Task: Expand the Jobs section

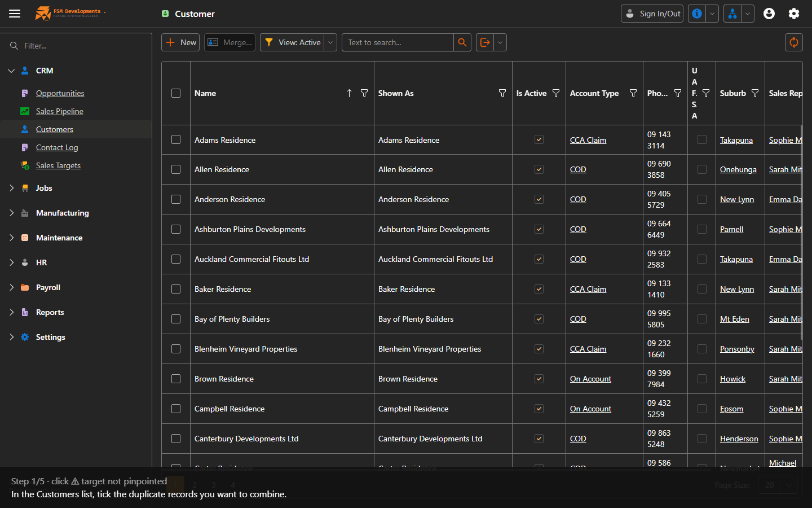Action: (x=11, y=188)
